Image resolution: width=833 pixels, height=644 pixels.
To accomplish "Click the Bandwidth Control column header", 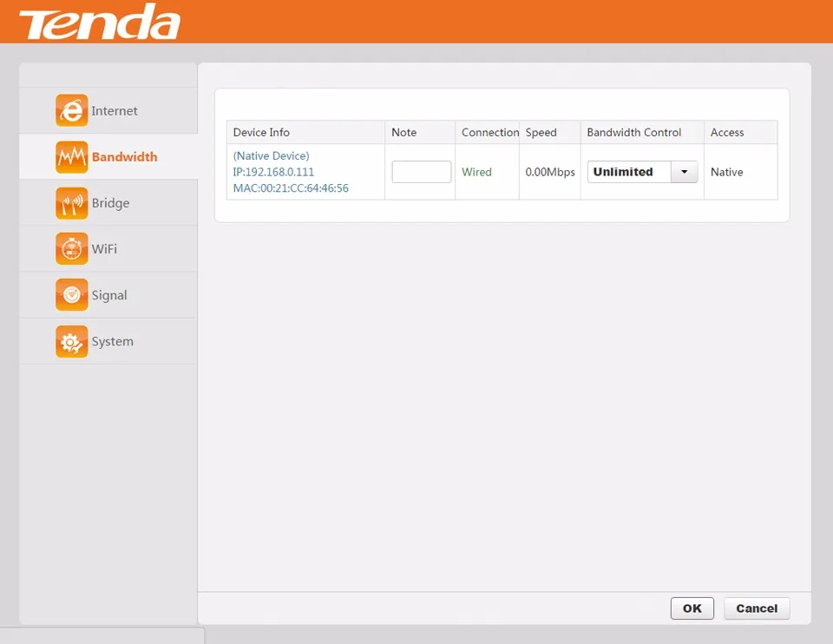I will click(633, 132).
